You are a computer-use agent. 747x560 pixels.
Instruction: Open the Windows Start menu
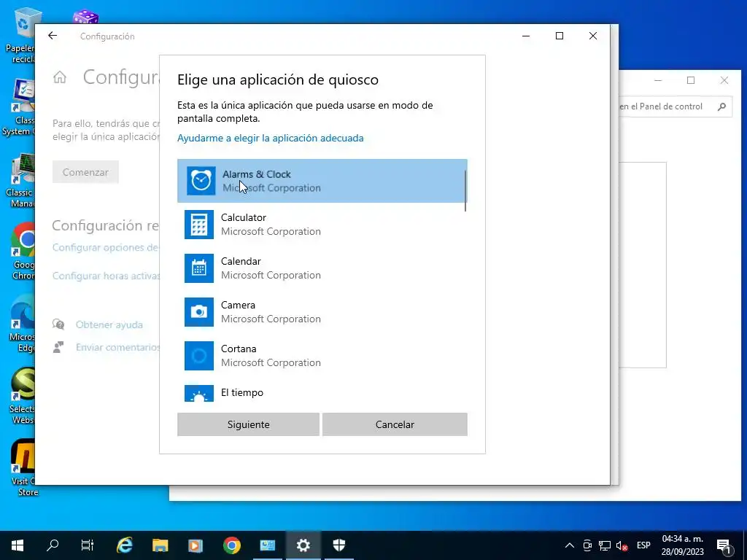[18, 545]
